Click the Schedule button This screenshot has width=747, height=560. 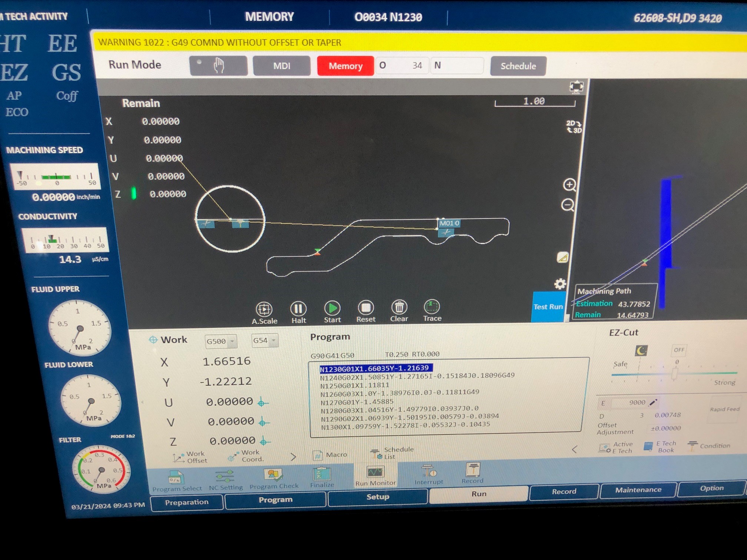(518, 66)
